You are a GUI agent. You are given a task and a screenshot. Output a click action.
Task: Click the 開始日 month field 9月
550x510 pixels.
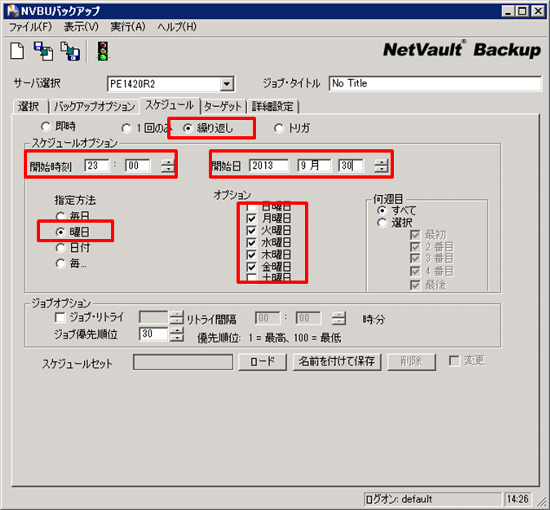point(314,165)
